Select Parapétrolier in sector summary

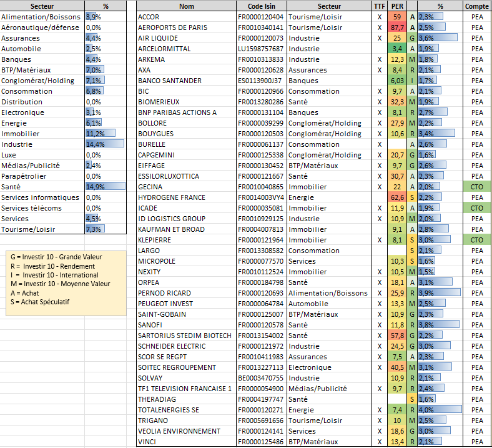tap(42, 176)
